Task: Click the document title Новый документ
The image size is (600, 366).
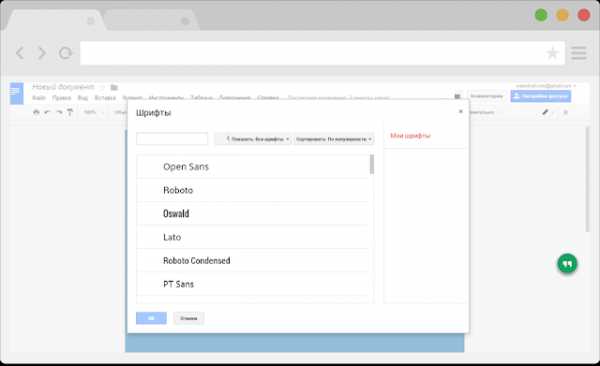Action: click(x=63, y=87)
